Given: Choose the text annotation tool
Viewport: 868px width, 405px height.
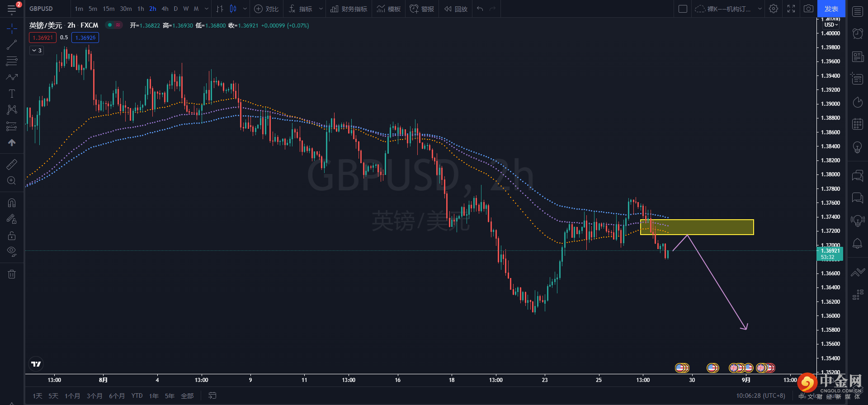Looking at the screenshot, I should click(12, 94).
